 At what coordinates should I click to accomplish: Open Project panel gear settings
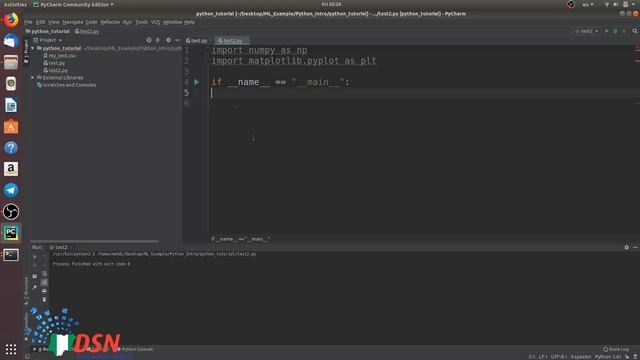pos(169,40)
